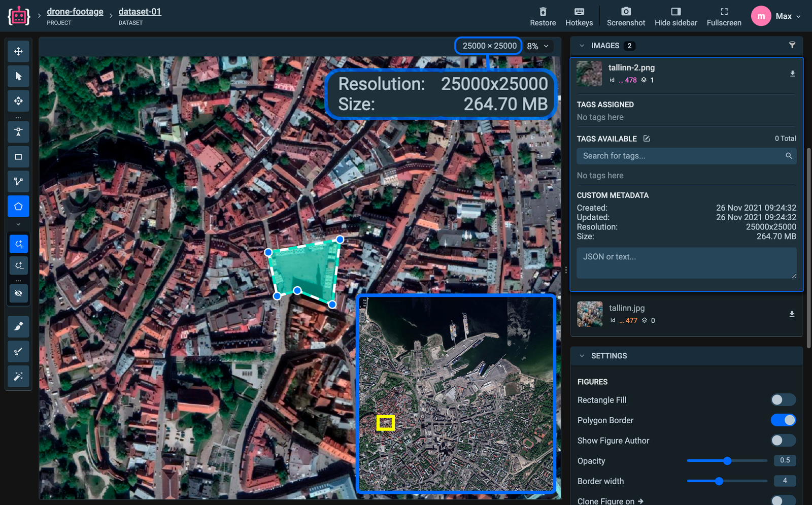Screen dimensions: 812x505
Task: Collapse the IMAGES section
Action: tap(582, 46)
